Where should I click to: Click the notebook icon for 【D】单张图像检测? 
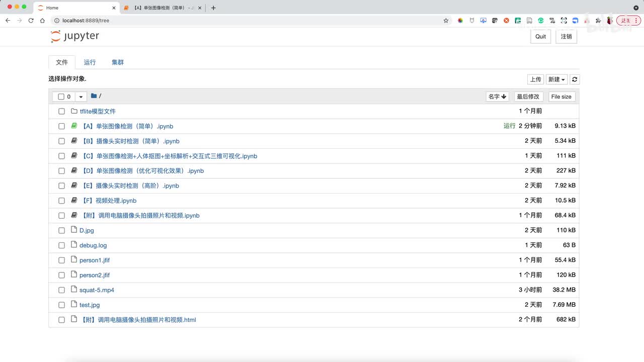pyautogui.click(x=74, y=170)
